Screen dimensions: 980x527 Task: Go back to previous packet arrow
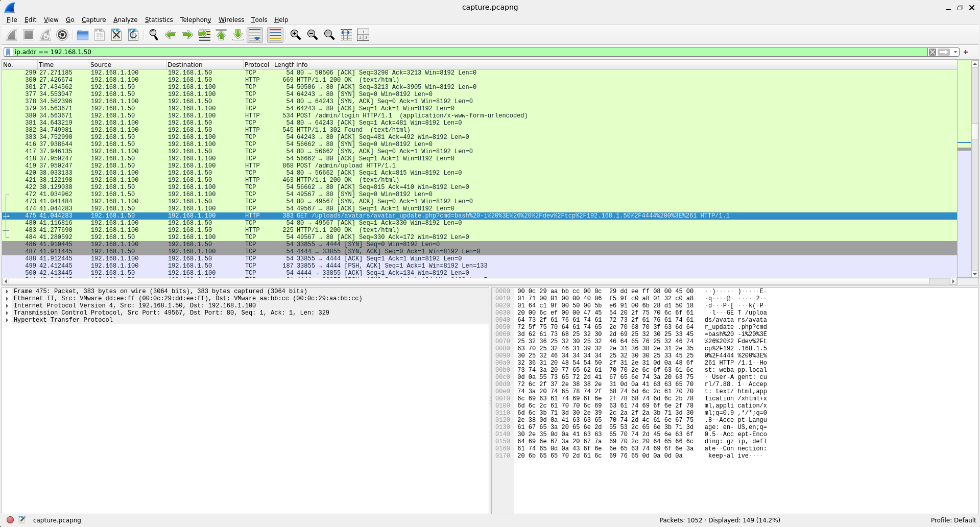(171, 35)
